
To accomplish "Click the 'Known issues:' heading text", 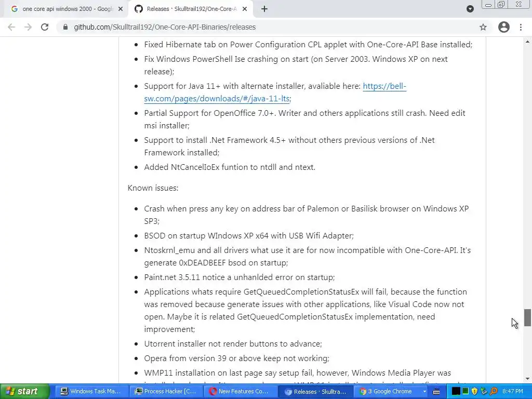I will coord(153,188).
